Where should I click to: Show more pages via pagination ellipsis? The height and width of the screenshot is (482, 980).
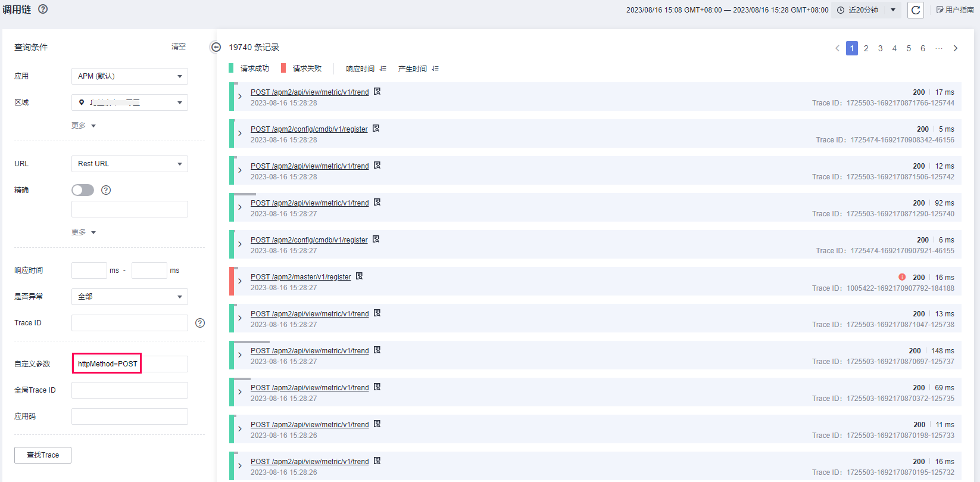(939, 48)
